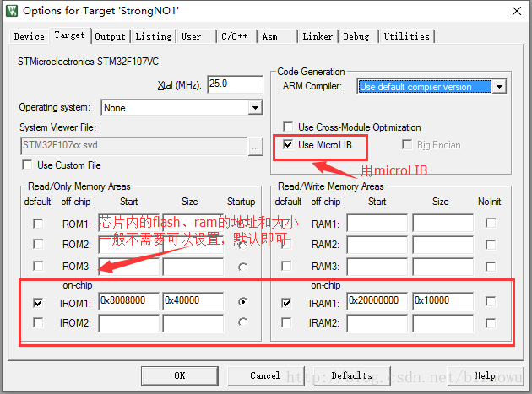
Task: Click RAM2 Size field
Action: [x=442, y=245]
